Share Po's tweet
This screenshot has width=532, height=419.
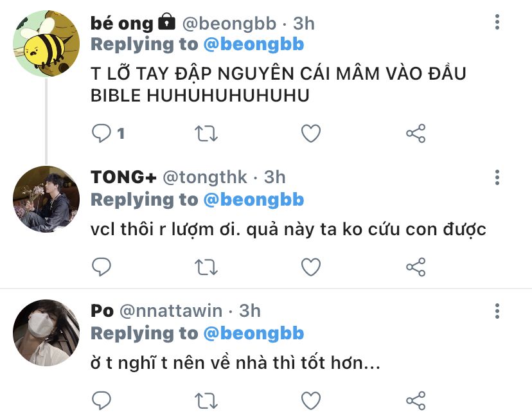click(x=416, y=400)
